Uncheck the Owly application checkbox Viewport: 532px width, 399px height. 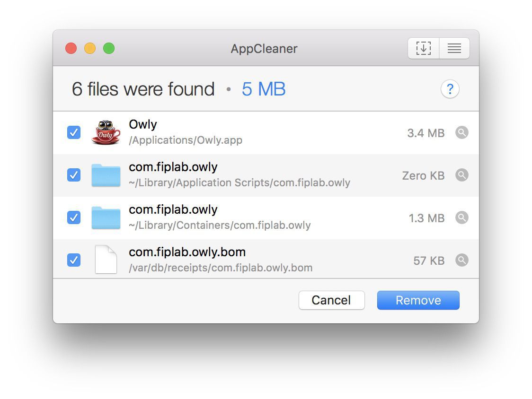[x=74, y=132]
